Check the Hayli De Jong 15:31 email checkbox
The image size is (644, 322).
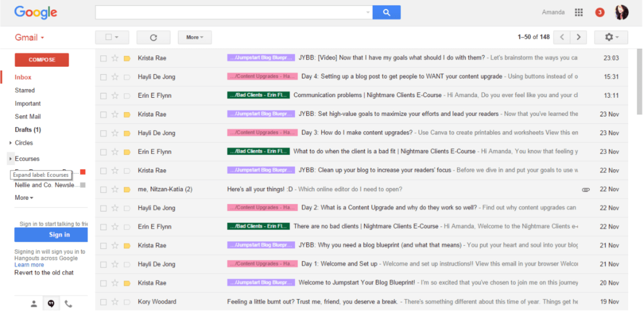(103, 77)
